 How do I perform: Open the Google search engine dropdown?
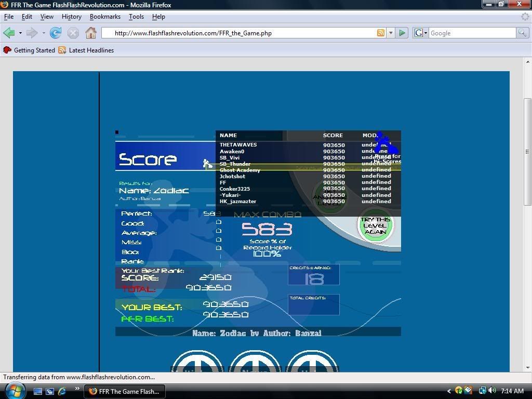[x=420, y=33]
